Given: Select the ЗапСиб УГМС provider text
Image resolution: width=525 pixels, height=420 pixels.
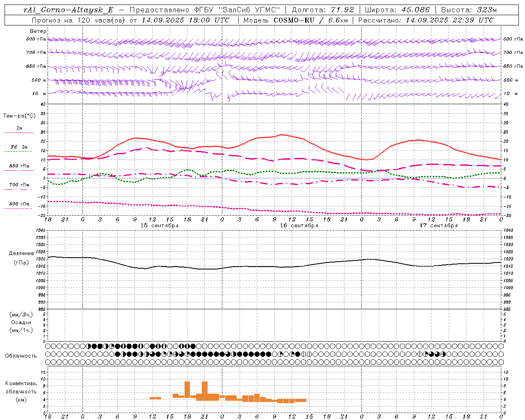Looking at the screenshot, I should tap(250, 10).
